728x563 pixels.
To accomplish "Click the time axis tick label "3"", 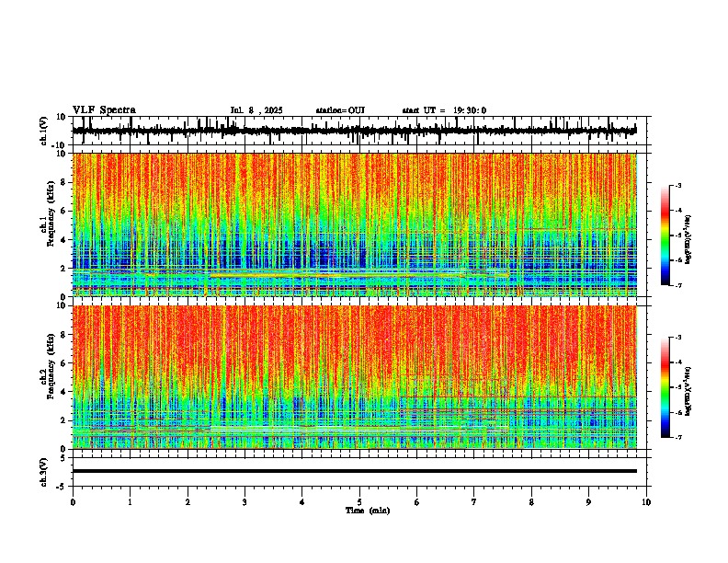I will [x=245, y=502].
